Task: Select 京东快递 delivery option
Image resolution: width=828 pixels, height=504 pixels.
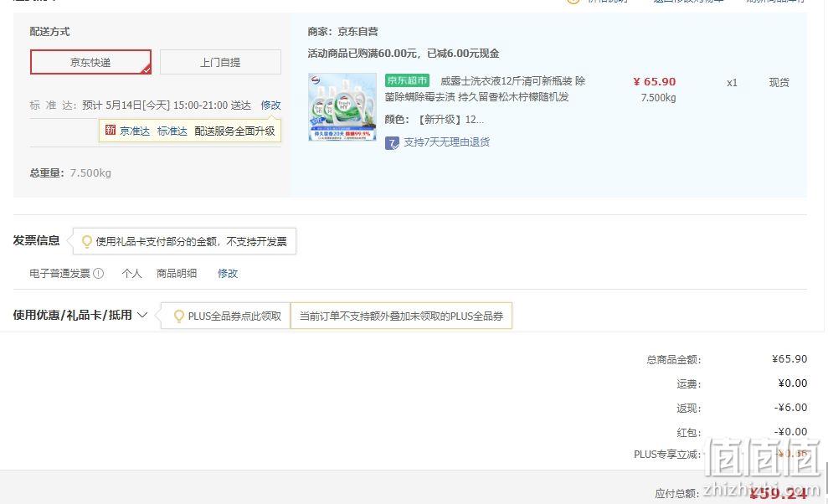Action: pos(90,62)
